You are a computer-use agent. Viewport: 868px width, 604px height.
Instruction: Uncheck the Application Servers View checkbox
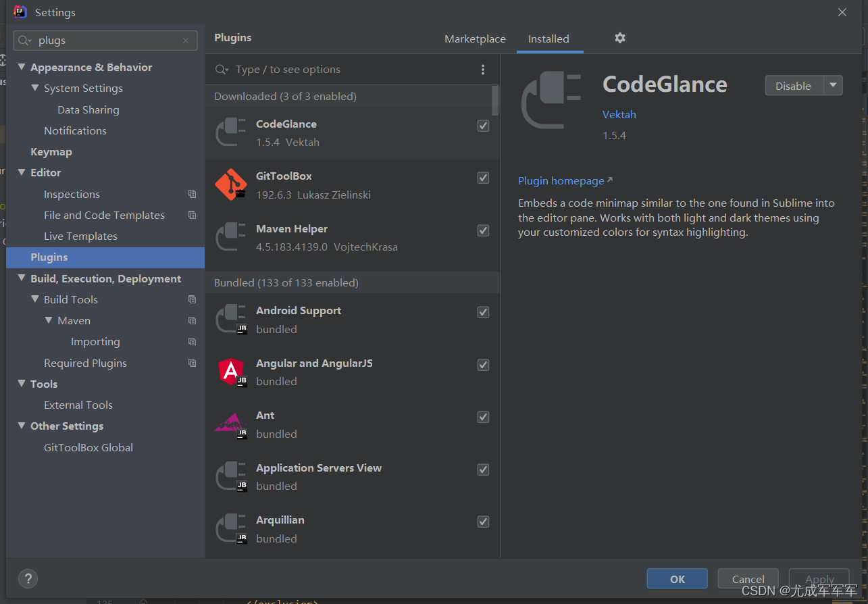coord(483,470)
